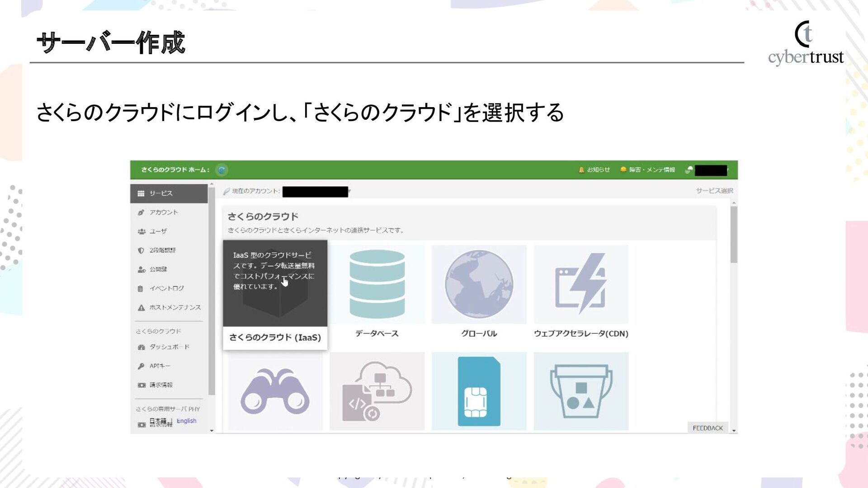Click the データベース tile label

377,333
